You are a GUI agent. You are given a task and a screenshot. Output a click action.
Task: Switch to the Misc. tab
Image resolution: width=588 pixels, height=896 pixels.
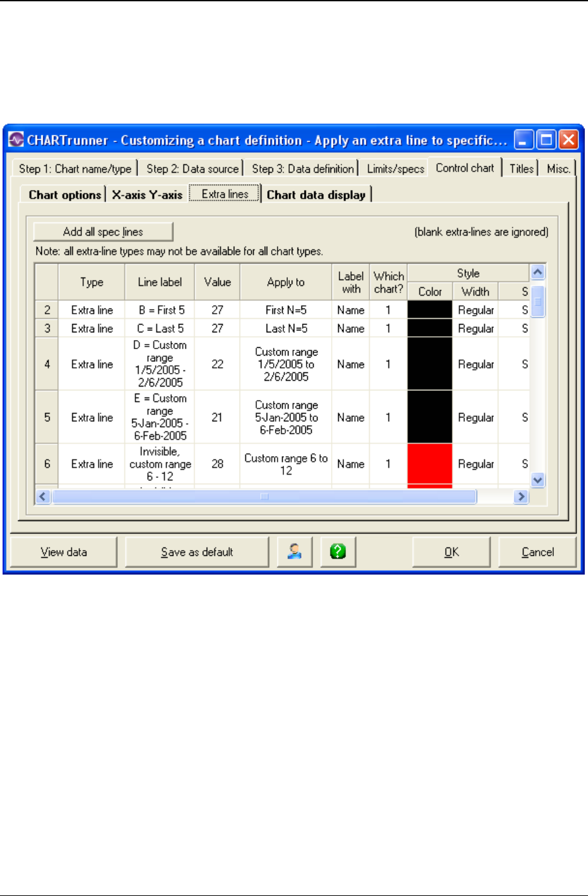tap(558, 169)
